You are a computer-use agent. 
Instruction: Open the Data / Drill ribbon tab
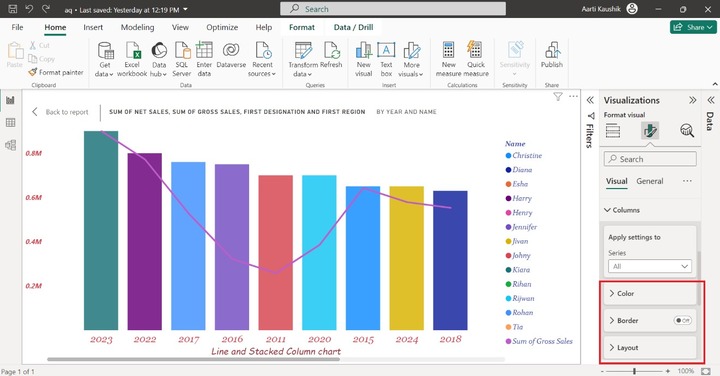353,27
